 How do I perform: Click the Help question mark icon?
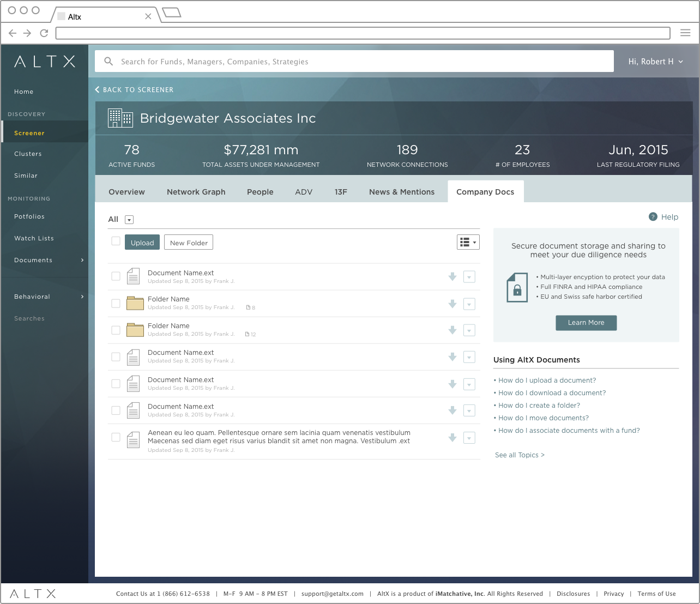[653, 217]
